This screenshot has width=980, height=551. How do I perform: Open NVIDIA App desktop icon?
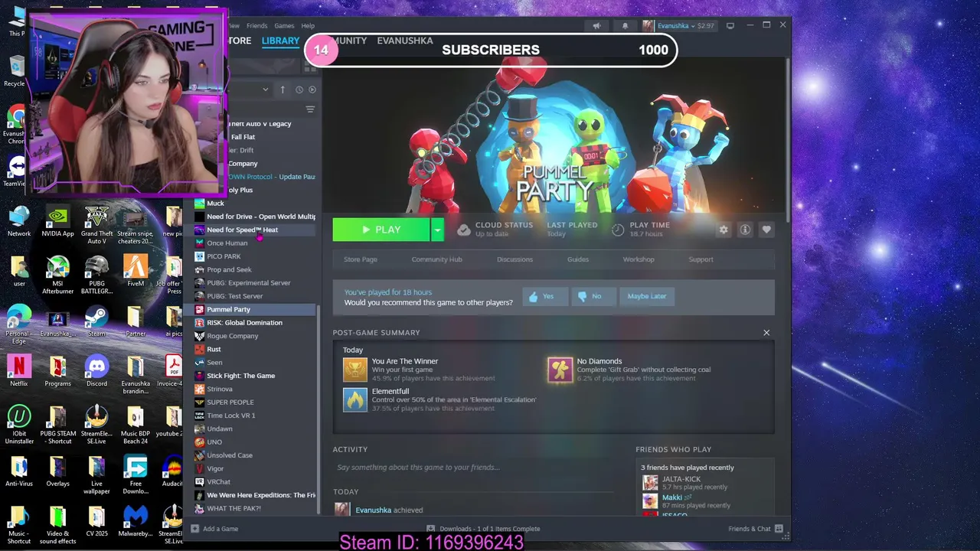coord(57,222)
